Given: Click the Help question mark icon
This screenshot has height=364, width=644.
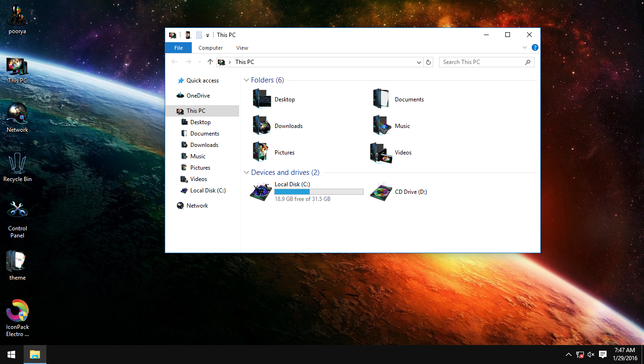Looking at the screenshot, I should tap(535, 47).
